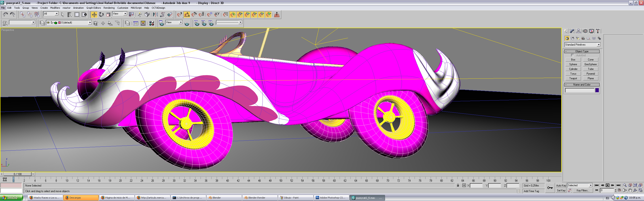Image resolution: width=644 pixels, height=201 pixels.
Task: Activate the Select and Move tool
Action: pyautogui.click(x=94, y=15)
